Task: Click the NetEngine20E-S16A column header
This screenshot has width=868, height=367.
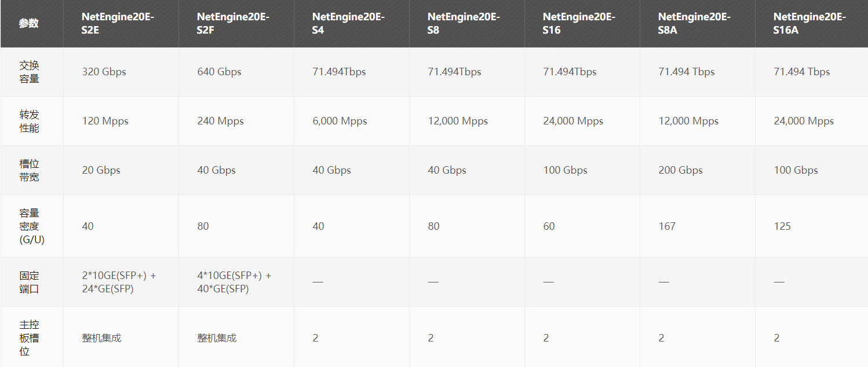Action: click(809, 23)
